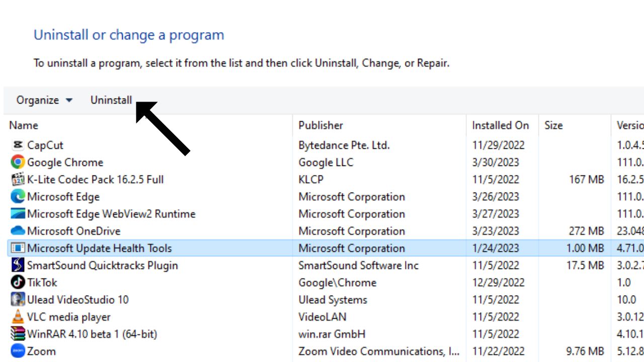The height and width of the screenshot is (362, 644).
Task: Click the Microsoft OneDrive cloud icon
Action: coord(18,231)
